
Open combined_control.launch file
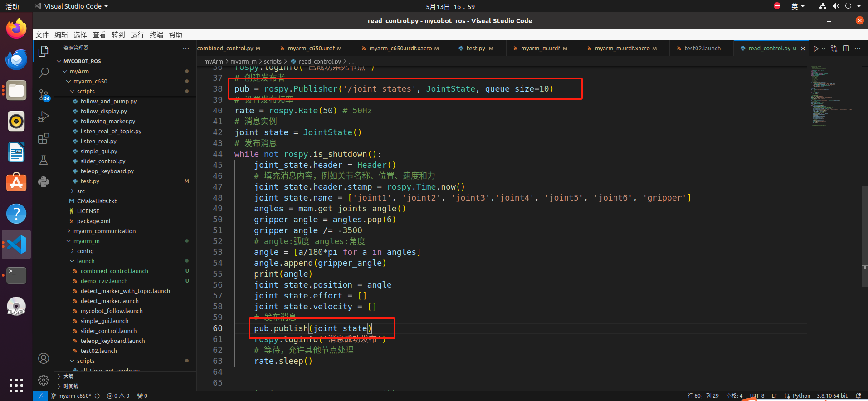114,271
